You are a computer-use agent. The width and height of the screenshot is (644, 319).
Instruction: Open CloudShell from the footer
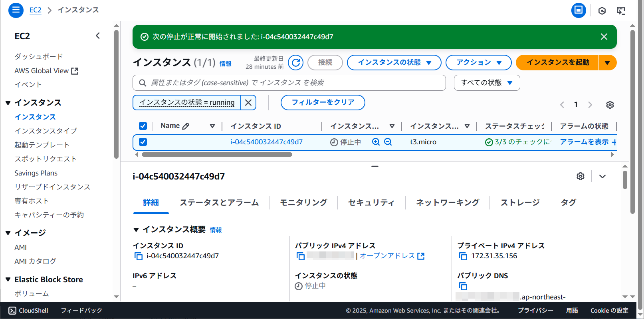(28, 311)
